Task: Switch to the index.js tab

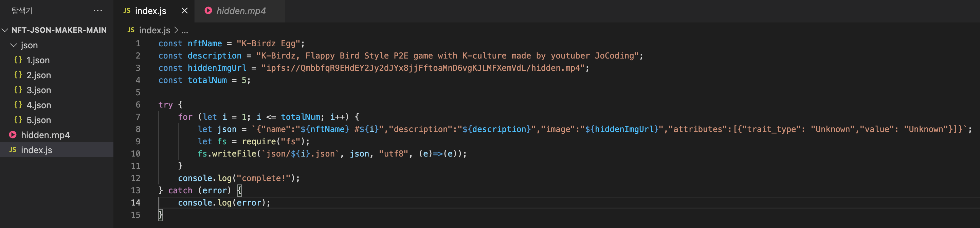Action: click(151, 11)
